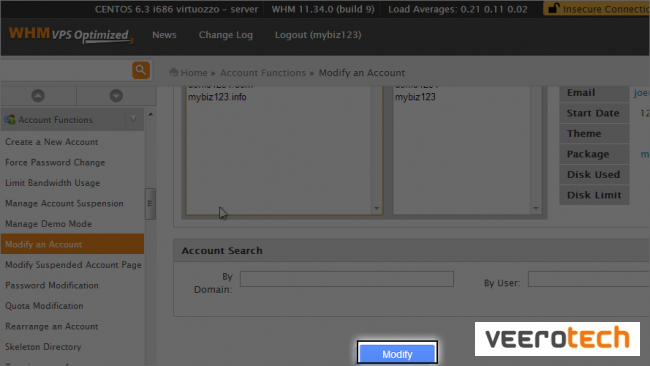The width and height of the screenshot is (650, 366).
Task: Open Quota Modification
Action: [44, 306]
